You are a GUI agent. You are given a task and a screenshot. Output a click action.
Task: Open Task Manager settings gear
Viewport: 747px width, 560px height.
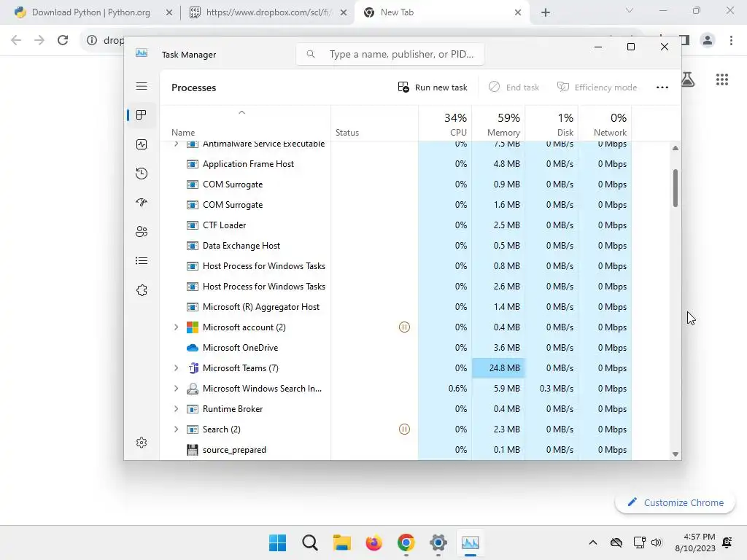point(142,443)
